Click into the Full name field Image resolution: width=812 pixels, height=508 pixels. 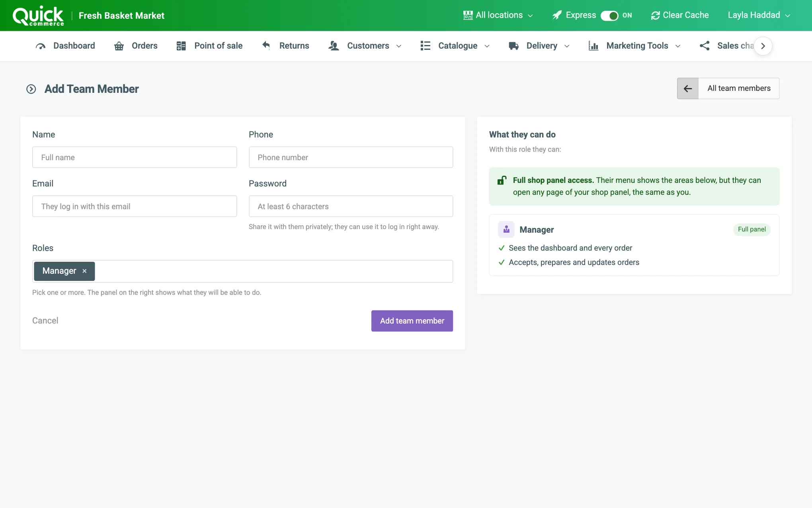click(135, 157)
